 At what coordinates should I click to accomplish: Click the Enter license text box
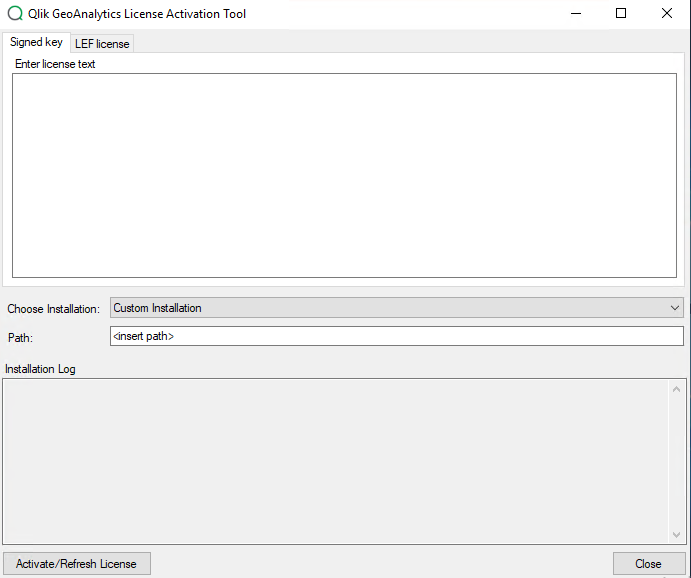tap(344, 175)
